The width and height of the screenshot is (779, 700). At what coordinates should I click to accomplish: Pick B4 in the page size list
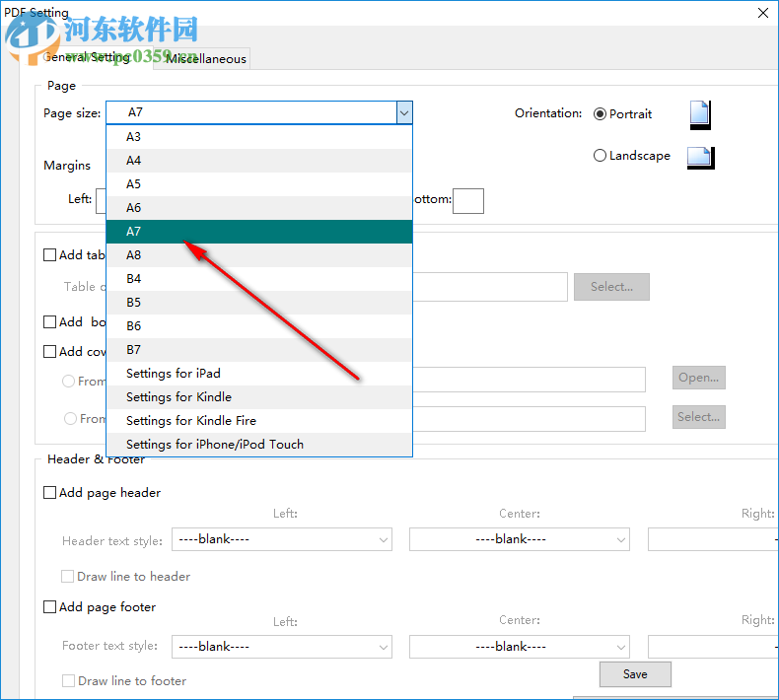pyautogui.click(x=259, y=279)
